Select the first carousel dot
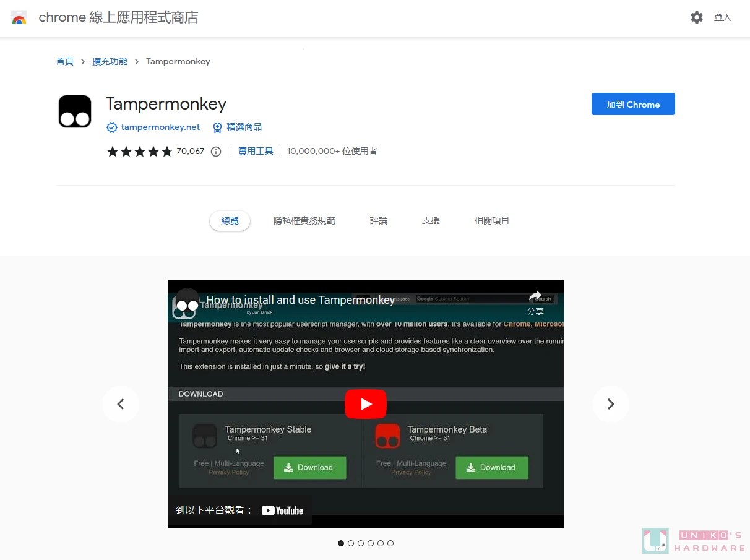Viewport: 750px width, 560px height. [341, 543]
